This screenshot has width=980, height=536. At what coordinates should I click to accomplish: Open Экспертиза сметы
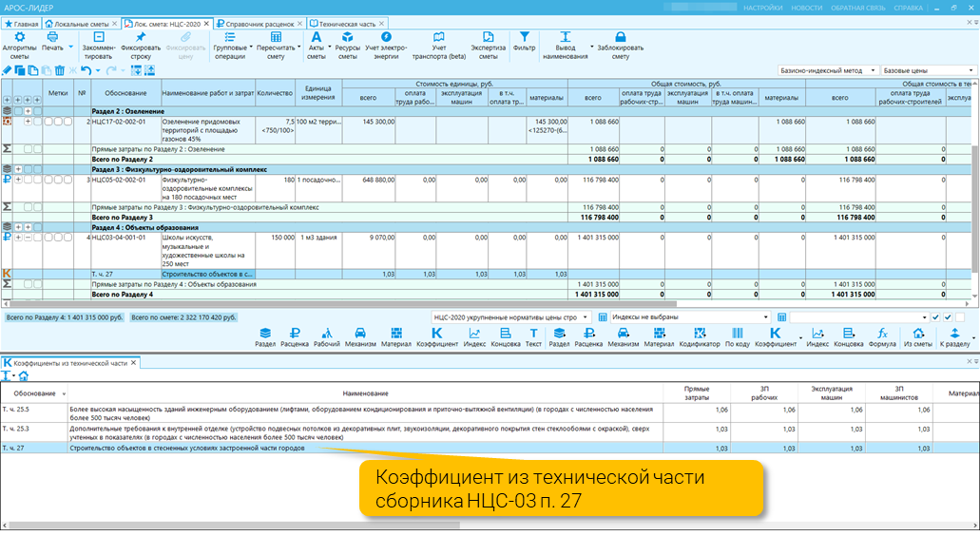489,47
